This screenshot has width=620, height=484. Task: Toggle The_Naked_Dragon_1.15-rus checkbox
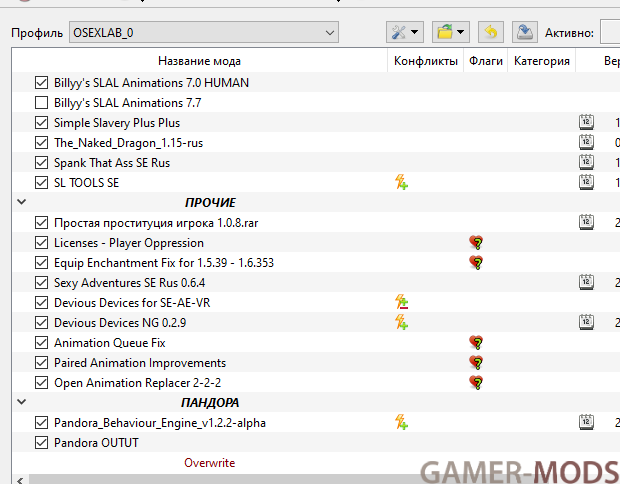pos(41,143)
